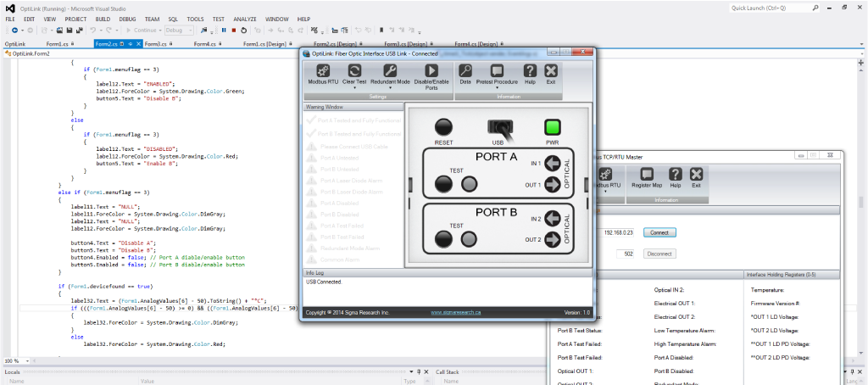Open the Debug configuration combo box
This screenshot has width=868, height=385.
point(180,31)
